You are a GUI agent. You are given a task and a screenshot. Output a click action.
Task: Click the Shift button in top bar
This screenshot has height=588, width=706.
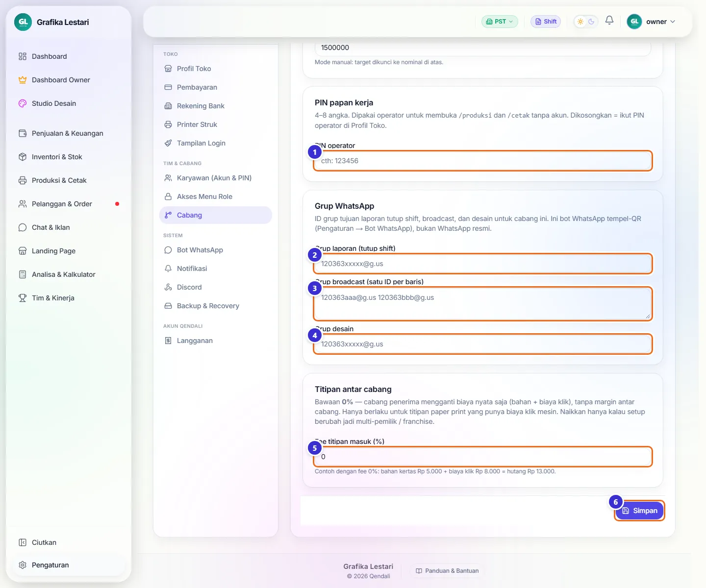pyautogui.click(x=546, y=22)
